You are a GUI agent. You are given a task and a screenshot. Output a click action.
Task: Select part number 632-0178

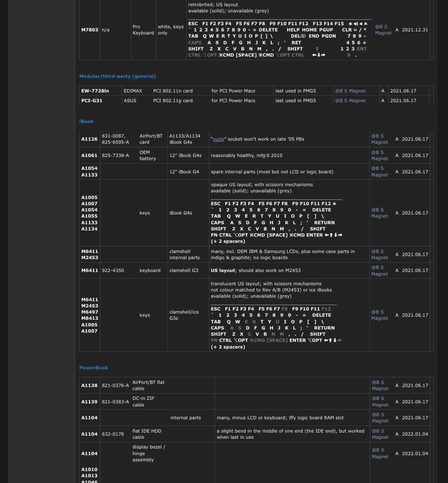(113, 434)
